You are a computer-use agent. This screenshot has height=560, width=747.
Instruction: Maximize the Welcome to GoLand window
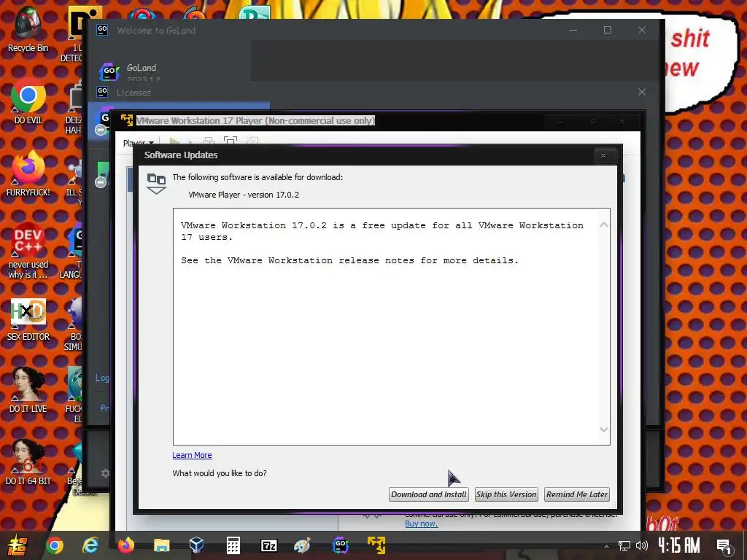pos(608,30)
